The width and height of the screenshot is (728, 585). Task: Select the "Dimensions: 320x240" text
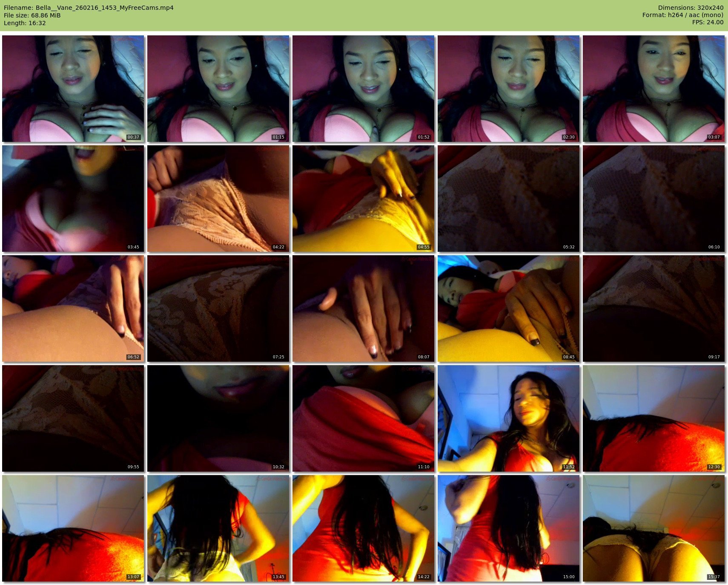691,8
